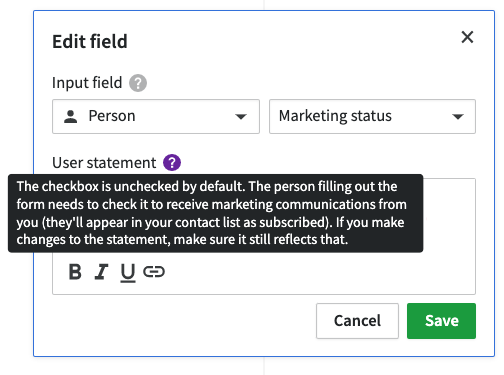Viewport: 504px width, 375px height.
Task: Toggle bold formatting in statement editor
Action: (x=75, y=272)
